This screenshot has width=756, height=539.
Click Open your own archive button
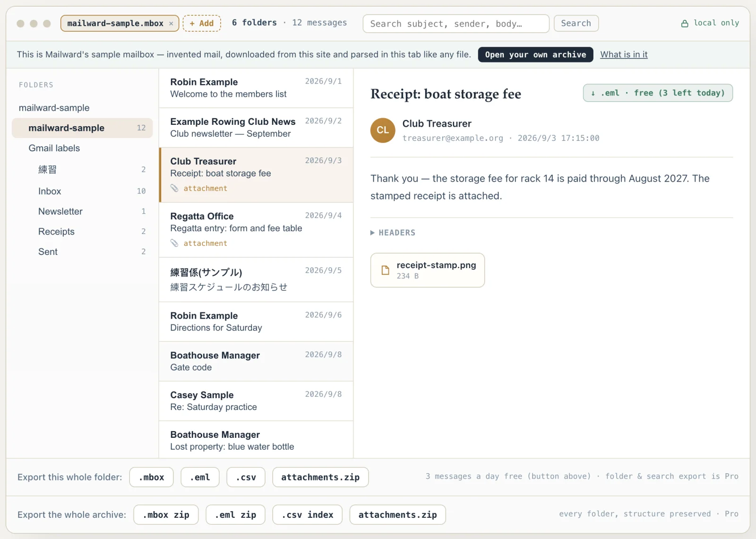click(x=535, y=54)
